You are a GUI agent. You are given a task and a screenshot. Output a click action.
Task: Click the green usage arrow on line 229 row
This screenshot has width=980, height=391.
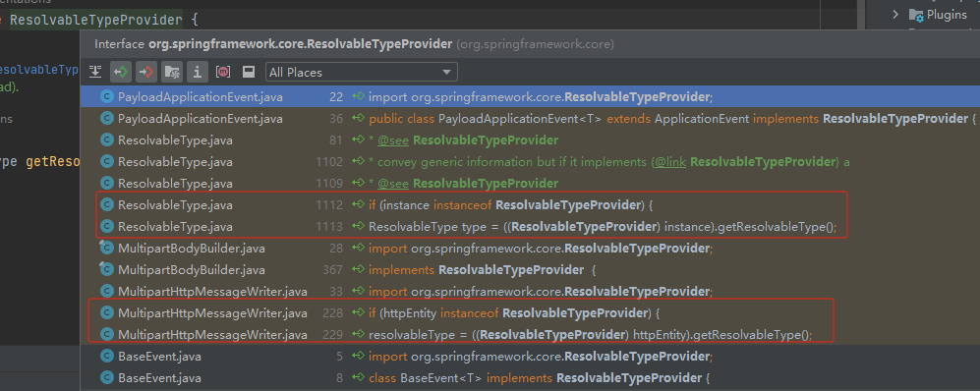[358, 335]
